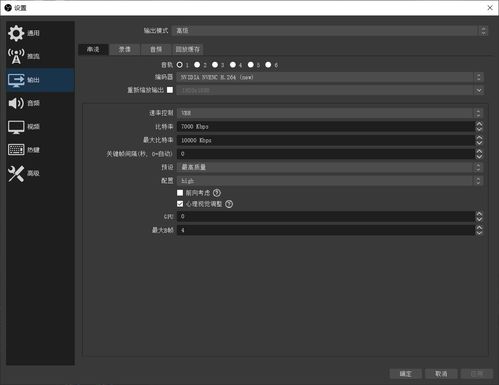Image resolution: width=499 pixels, height=385 pixels.
Task: Open General settings gear icon
Action: tap(16, 33)
